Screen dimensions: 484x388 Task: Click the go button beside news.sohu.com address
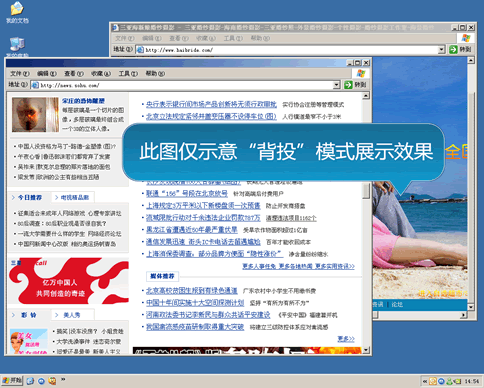[356, 85]
